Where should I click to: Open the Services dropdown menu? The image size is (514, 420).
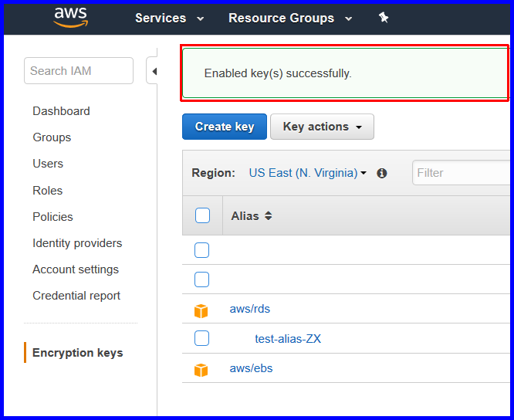point(169,18)
